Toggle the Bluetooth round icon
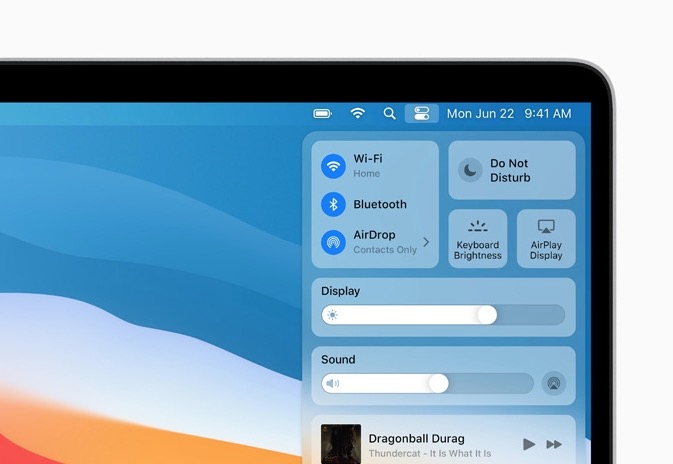This screenshot has width=673, height=464. coord(333,204)
